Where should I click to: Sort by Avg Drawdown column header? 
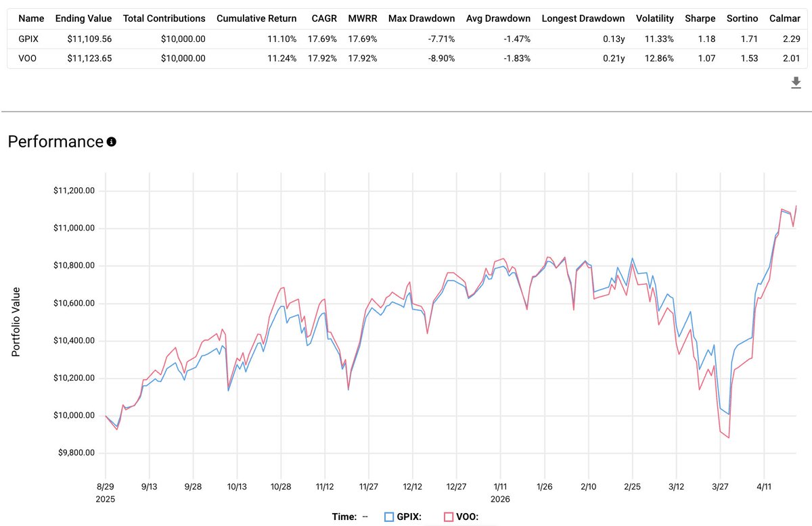[498, 18]
